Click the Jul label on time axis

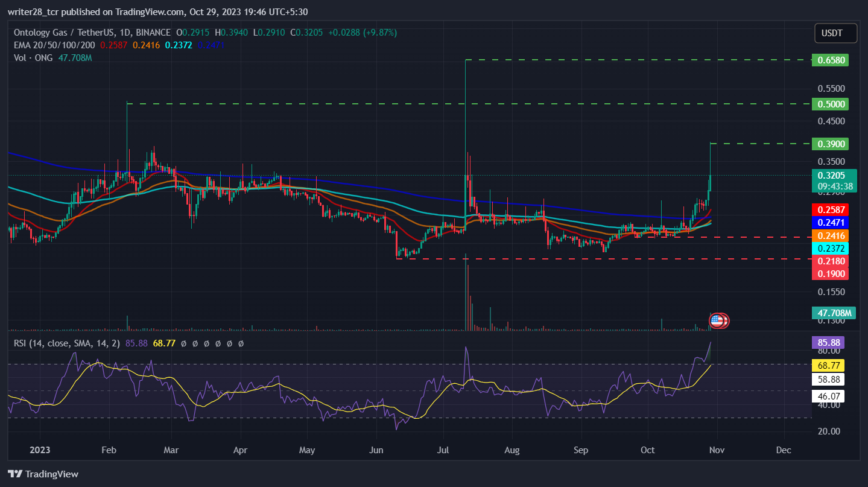(x=443, y=450)
